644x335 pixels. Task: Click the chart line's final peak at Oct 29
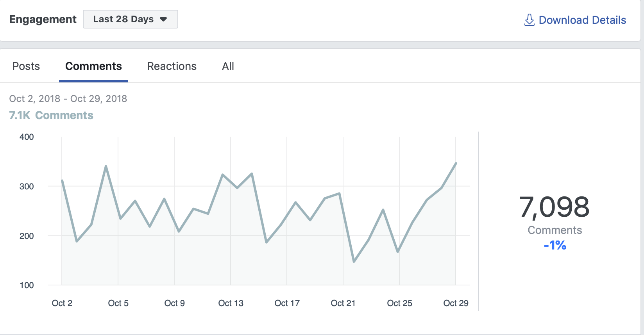click(x=456, y=163)
